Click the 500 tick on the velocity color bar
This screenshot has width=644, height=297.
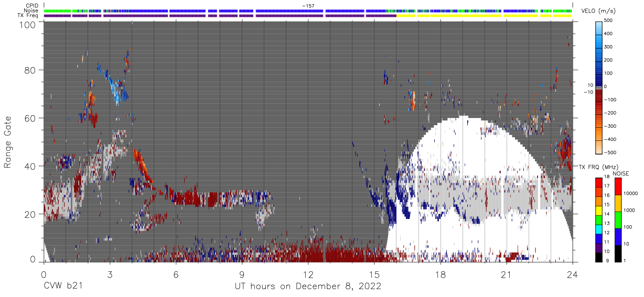tap(609, 21)
